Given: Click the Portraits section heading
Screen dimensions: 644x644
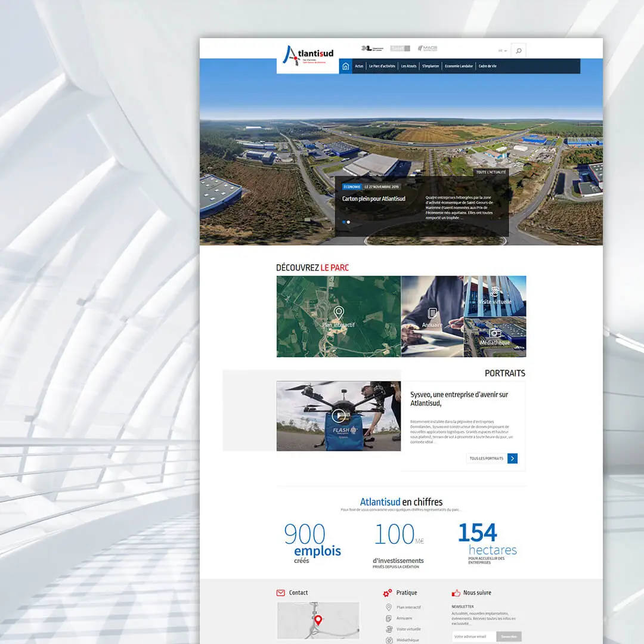Looking at the screenshot, I should [x=505, y=373].
